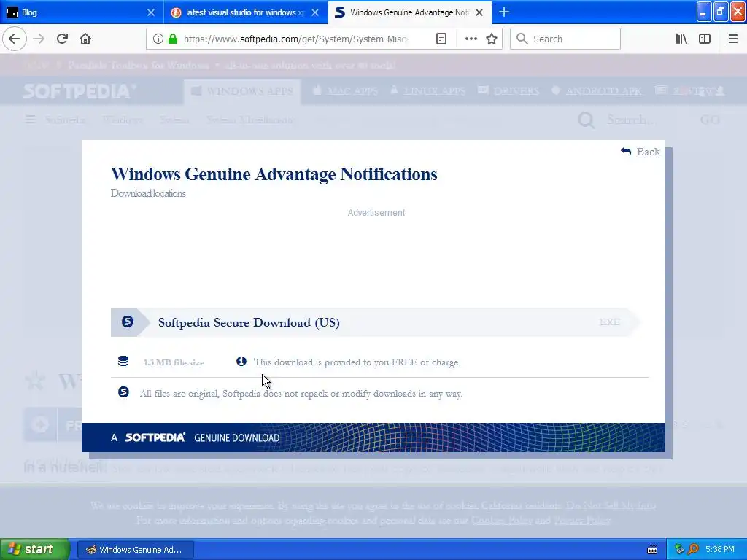Image resolution: width=747 pixels, height=560 pixels.
Task: Click the Softpedia Genuine Download banner
Action: [x=373, y=437]
